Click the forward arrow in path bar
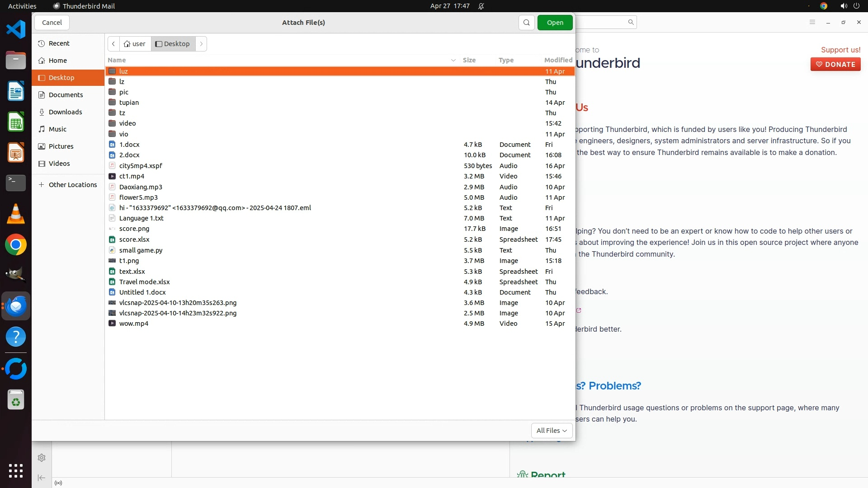 coord(201,44)
